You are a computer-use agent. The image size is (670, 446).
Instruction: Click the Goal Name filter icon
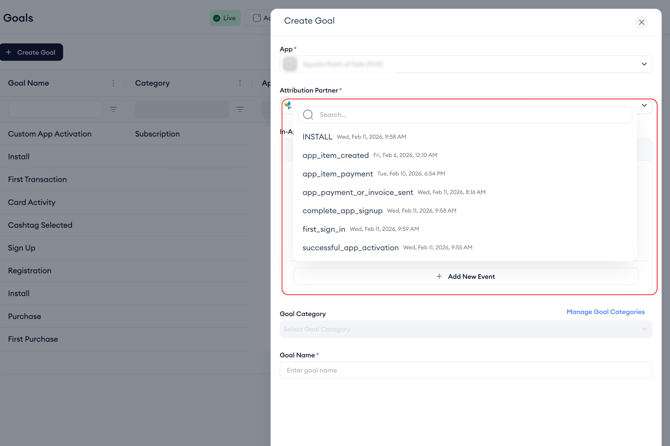click(x=113, y=109)
